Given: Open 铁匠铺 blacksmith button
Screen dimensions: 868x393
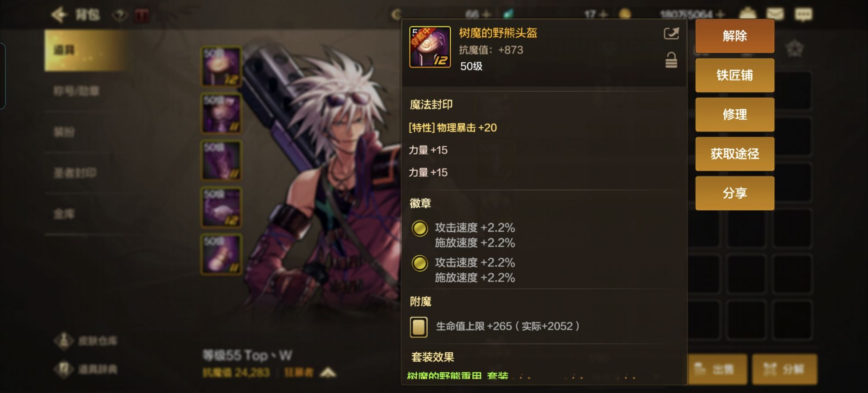Looking at the screenshot, I should click(x=735, y=75).
